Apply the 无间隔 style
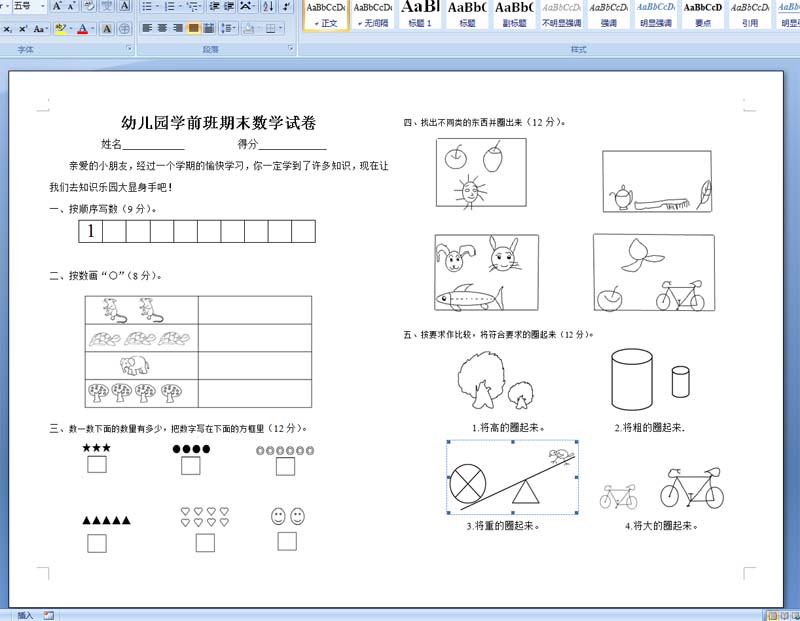800x621 pixels. point(373,15)
